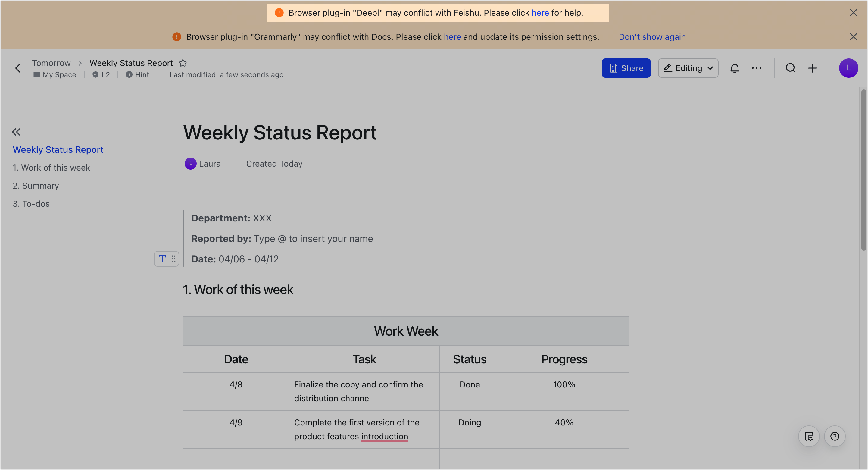868x470 pixels.
Task: Star the Weekly Status Report document
Action: click(183, 63)
